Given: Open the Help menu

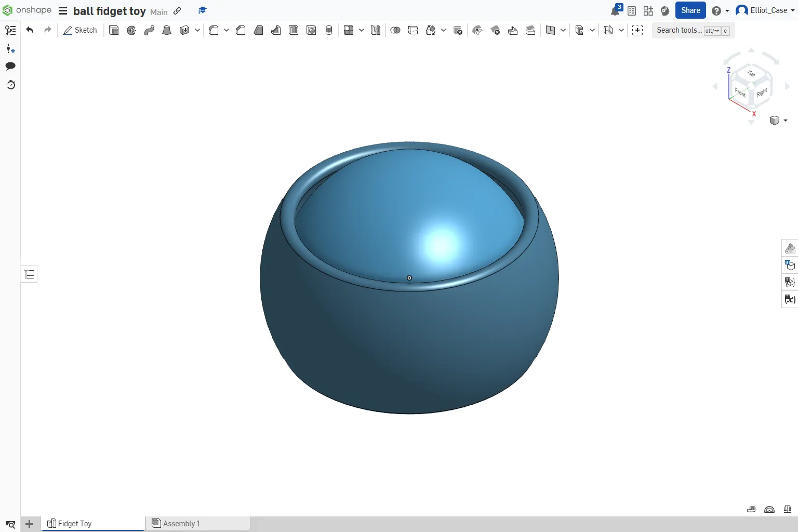Looking at the screenshot, I should tap(720, 10).
